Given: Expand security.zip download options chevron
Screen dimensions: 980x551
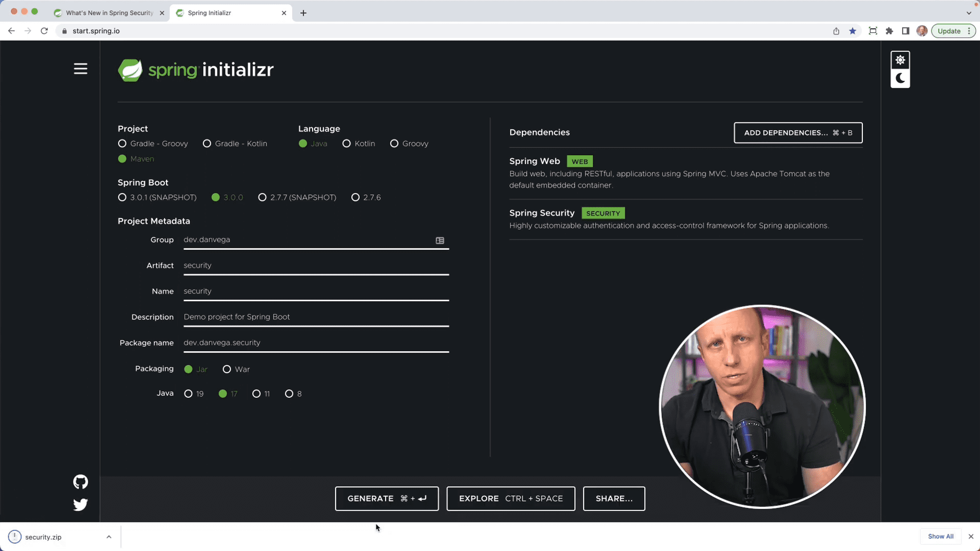Looking at the screenshot, I should 109,537.
